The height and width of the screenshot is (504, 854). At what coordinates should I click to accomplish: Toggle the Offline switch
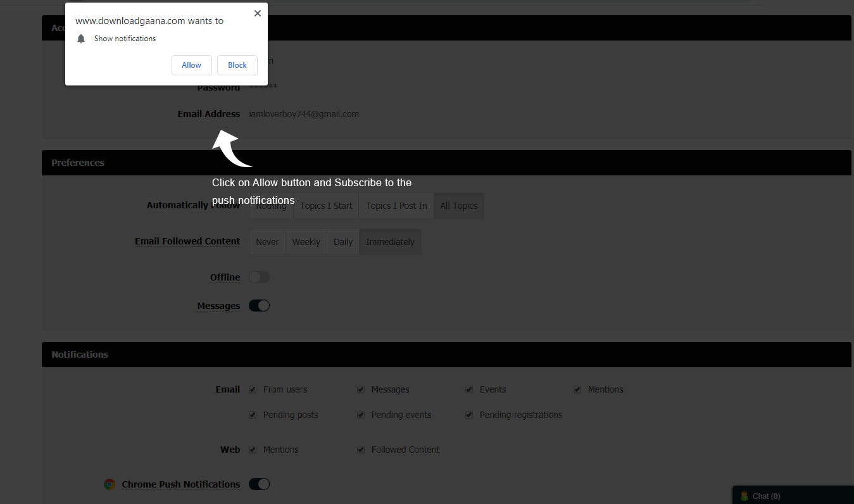point(259,277)
